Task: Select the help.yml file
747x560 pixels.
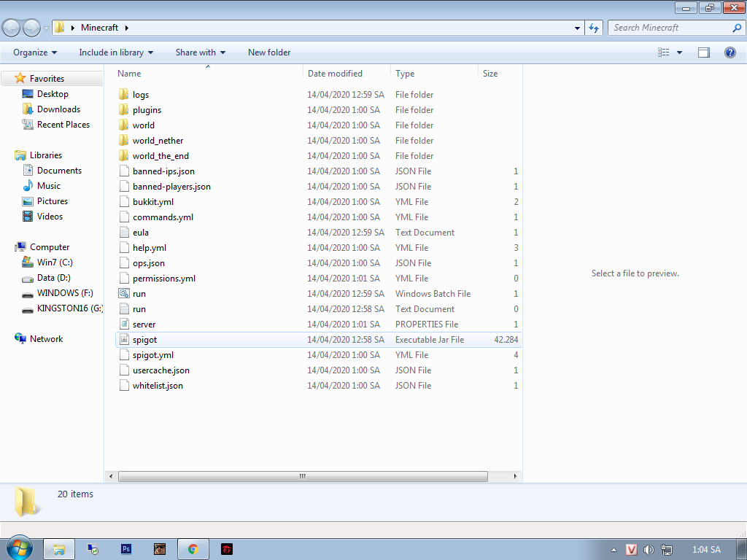Action: coord(318,248)
